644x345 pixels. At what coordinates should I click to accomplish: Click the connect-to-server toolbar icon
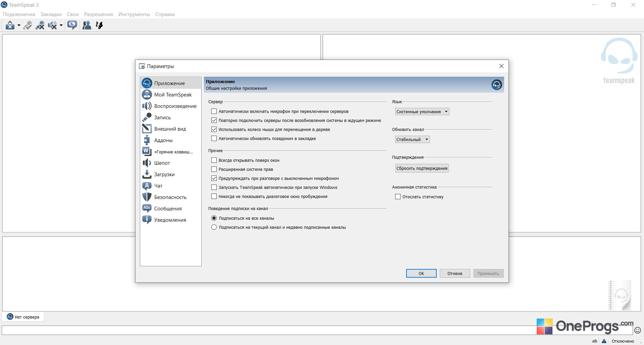[x=10, y=25]
